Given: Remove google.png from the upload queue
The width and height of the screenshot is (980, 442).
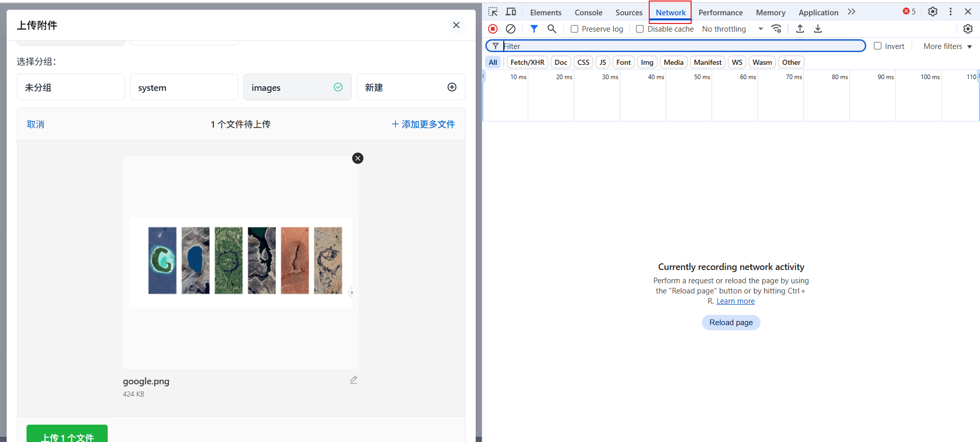Looking at the screenshot, I should pos(358,158).
